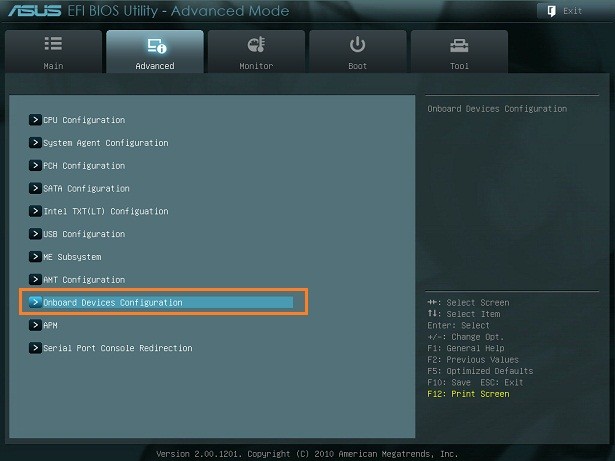The height and width of the screenshot is (461, 615).
Task: Click the Enter: Select hint
Action: [x=459, y=325]
